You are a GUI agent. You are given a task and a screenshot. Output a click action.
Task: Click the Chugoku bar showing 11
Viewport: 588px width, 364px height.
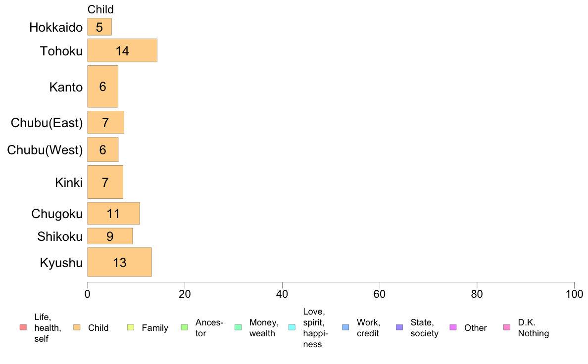point(113,213)
